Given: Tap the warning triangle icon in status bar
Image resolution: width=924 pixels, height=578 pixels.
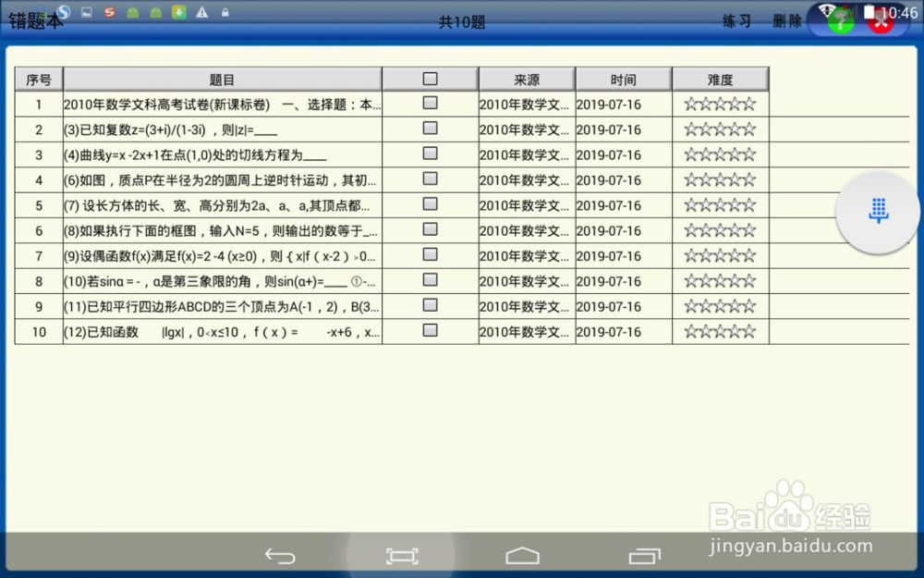Looking at the screenshot, I should (201, 13).
